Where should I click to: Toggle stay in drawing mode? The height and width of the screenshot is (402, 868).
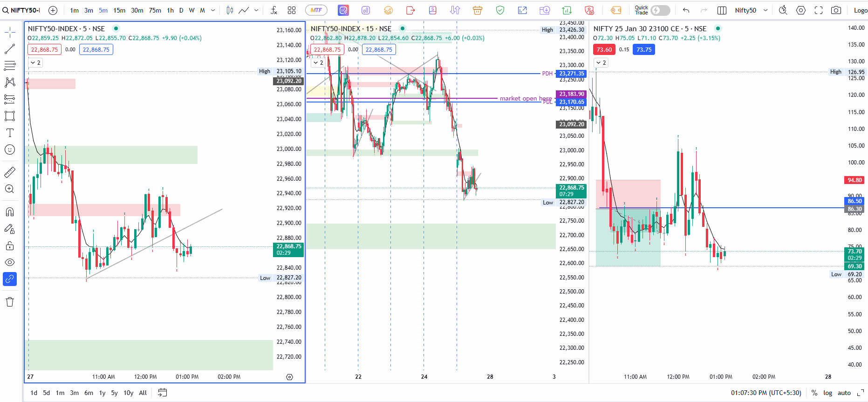pyautogui.click(x=10, y=229)
